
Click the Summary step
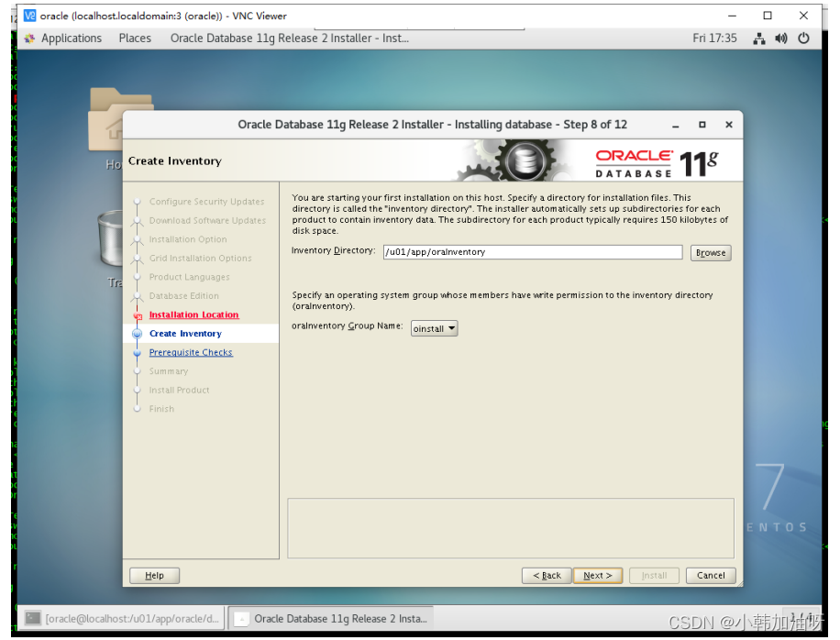tap(168, 371)
